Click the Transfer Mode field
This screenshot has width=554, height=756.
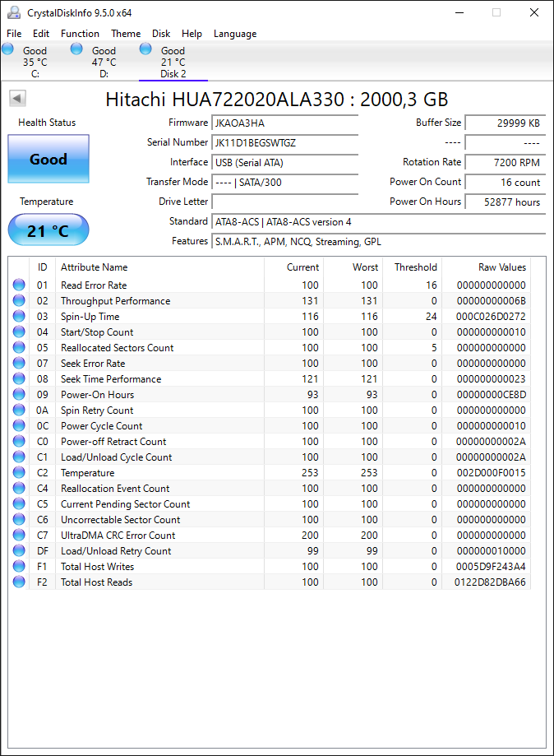coord(284,183)
